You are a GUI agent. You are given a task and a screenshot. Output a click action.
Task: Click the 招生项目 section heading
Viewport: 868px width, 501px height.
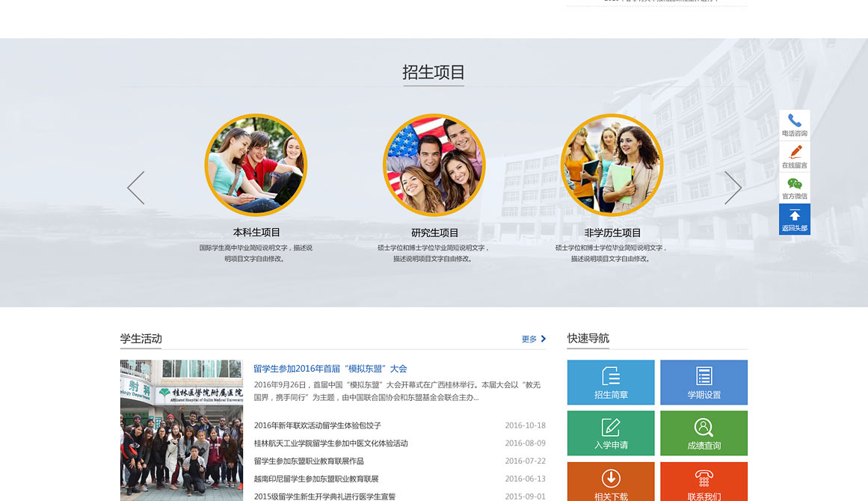point(434,72)
